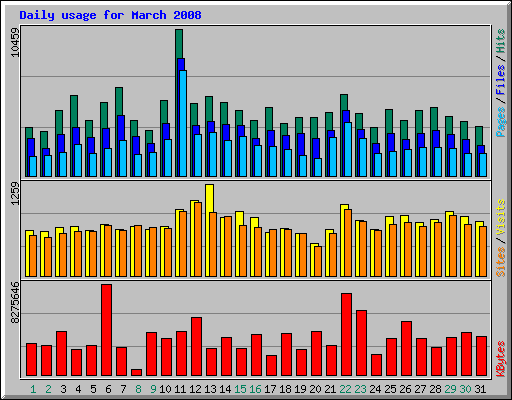Select the shortest red KBytes bar for day 8
Screen dimensions: 512x400
[137, 373]
